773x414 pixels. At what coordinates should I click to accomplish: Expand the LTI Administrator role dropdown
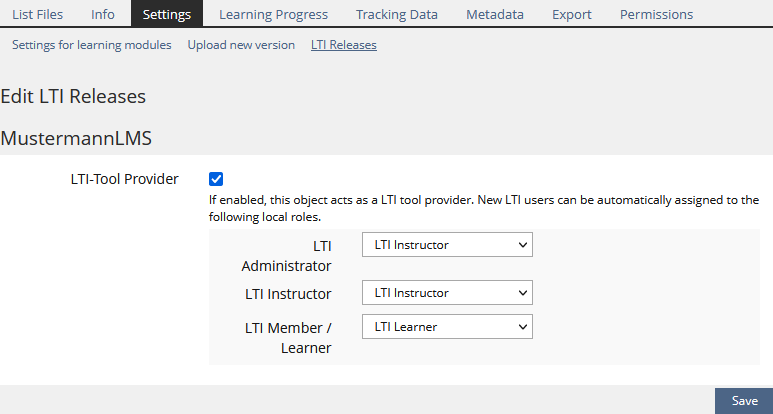pos(447,245)
